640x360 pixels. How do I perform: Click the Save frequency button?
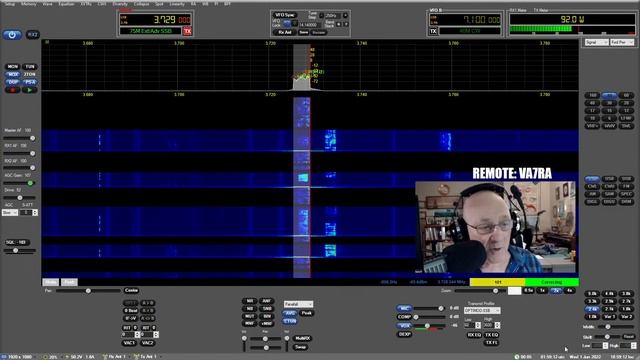click(x=303, y=32)
